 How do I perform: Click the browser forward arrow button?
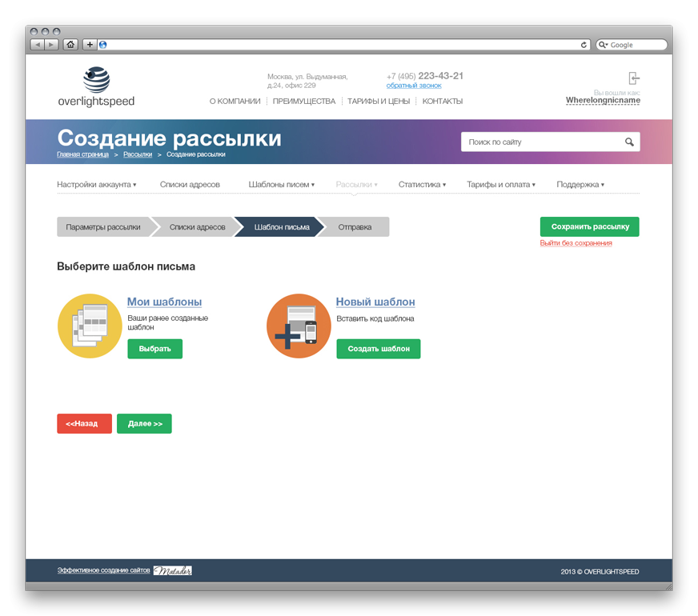click(x=52, y=45)
